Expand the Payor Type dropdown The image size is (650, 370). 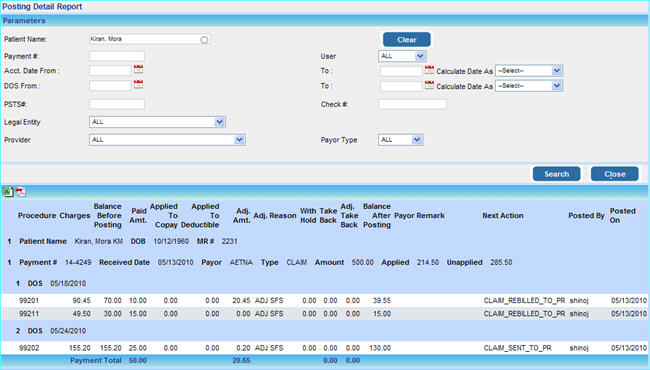coord(400,140)
